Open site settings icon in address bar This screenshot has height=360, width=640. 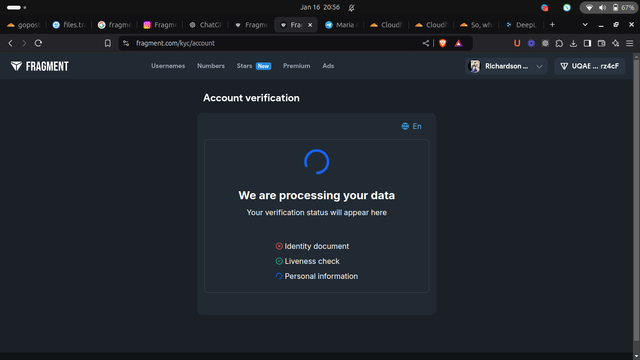[x=126, y=43]
